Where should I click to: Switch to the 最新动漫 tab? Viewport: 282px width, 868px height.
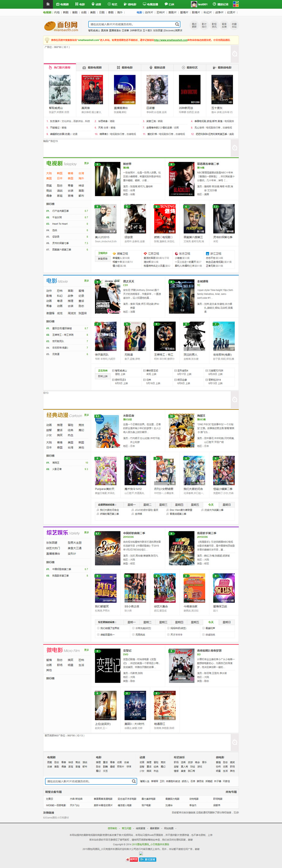[x=157, y=67]
